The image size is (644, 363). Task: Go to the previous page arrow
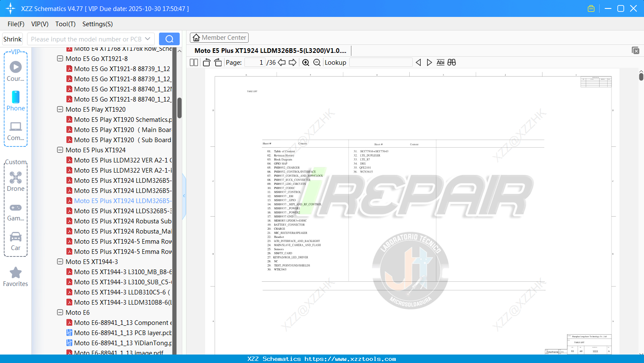[x=282, y=63]
